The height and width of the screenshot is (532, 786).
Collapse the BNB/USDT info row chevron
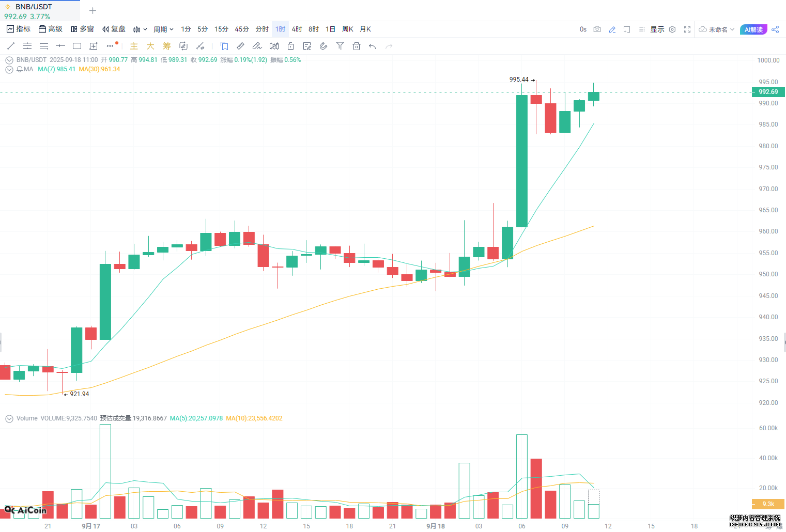point(9,60)
